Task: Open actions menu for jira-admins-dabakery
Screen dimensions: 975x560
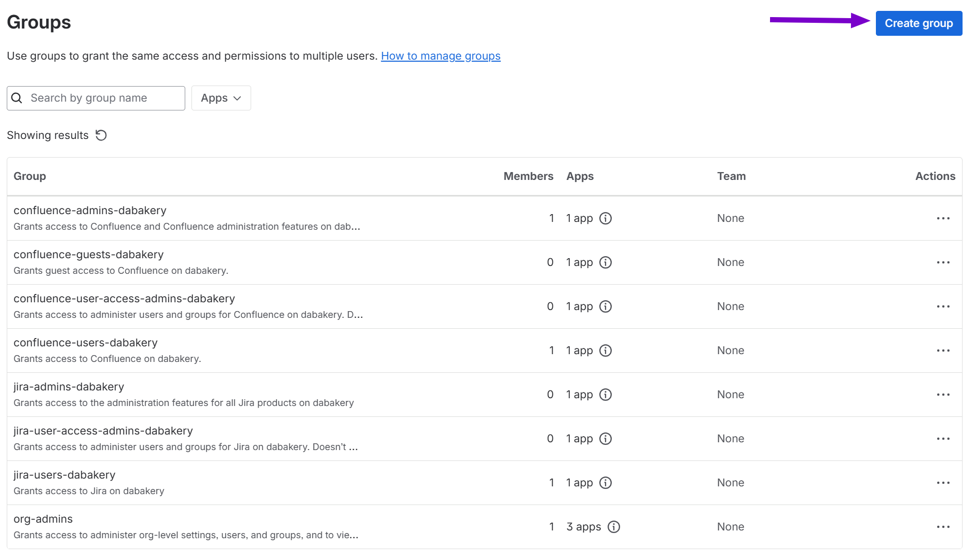Action: coord(943,395)
